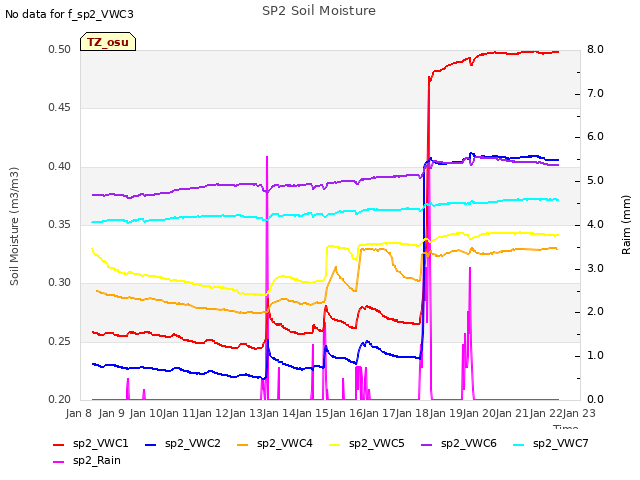Viewport: 640px width, 480px height.
Task: Click the 0.40 left axis tick label
Action: point(60,167)
